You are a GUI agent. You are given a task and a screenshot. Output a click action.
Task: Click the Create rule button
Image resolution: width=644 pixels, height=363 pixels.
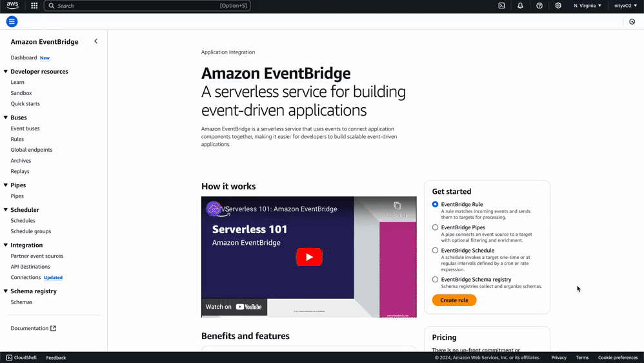(x=454, y=300)
